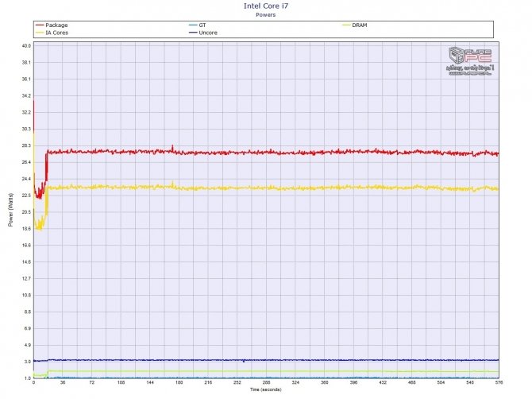The width and height of the screenshot is (532, 399).
Task: Click the 20.5 value on the power axis
Action: 26,212
